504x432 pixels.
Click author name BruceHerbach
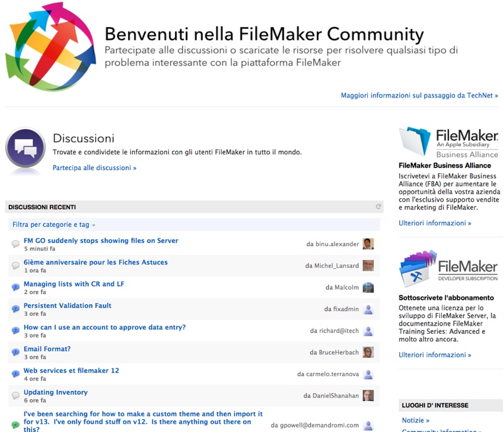[339, 353]
